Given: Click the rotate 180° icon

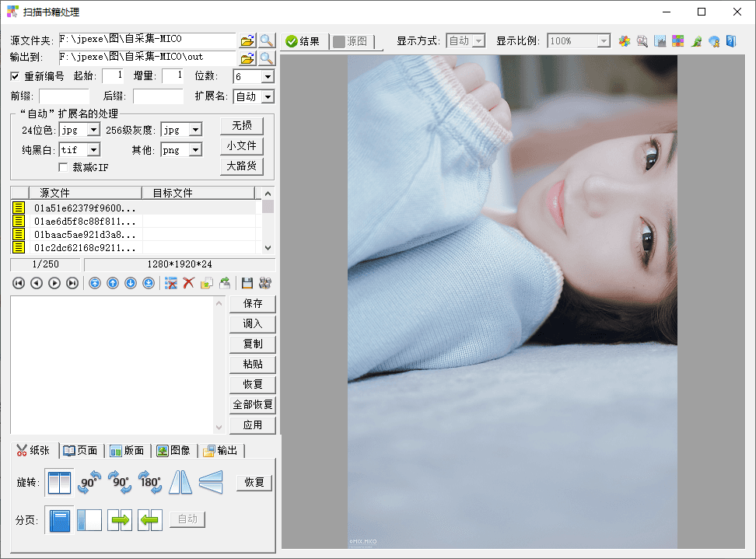Looking at the screenshot, I should click(x=150, y=483).
